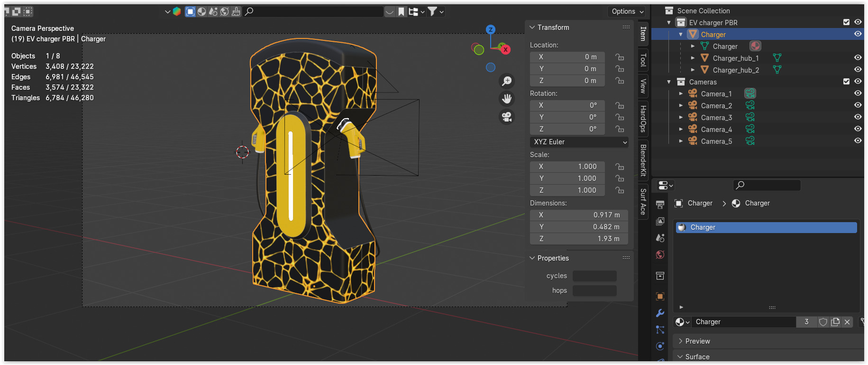Toggle the EV charger PBR collection checkbox
868x365 pixels.
click(846, 22)
